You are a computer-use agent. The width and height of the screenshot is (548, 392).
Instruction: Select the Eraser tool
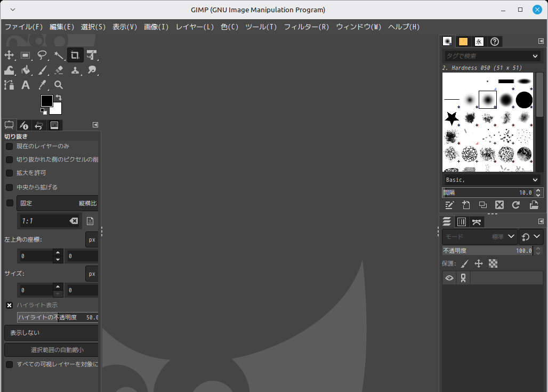59,70
